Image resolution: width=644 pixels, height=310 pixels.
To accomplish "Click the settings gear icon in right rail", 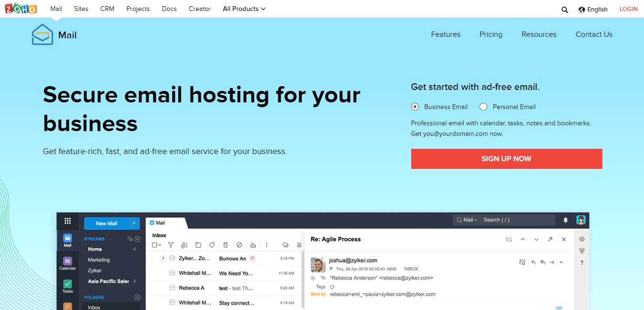I will [x=582, y=239].
